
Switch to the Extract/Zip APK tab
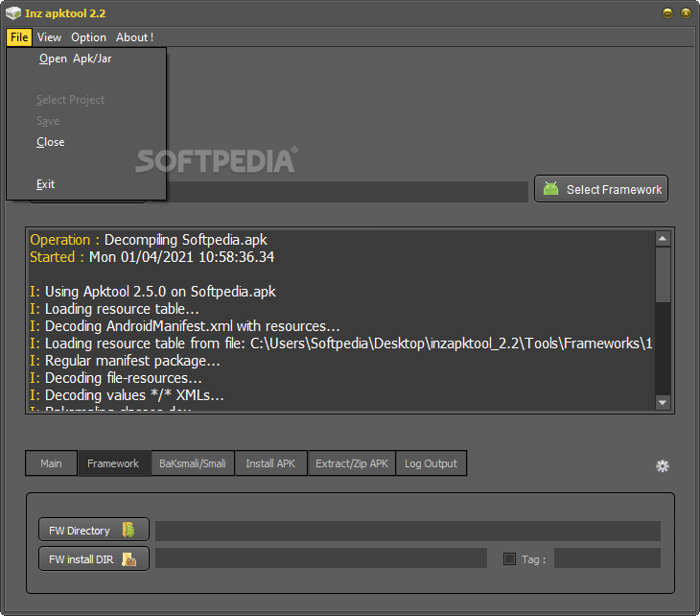[x=352, y=463]
